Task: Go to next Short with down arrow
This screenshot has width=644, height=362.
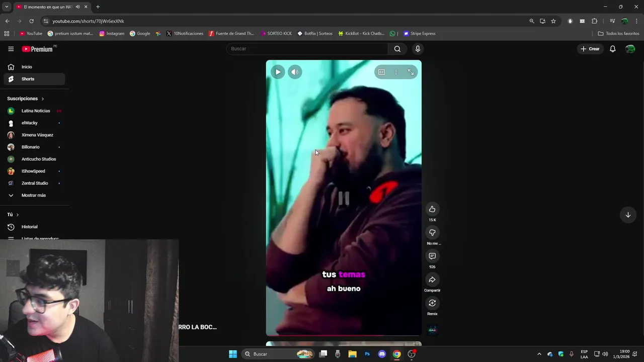Action: (628, 215)
